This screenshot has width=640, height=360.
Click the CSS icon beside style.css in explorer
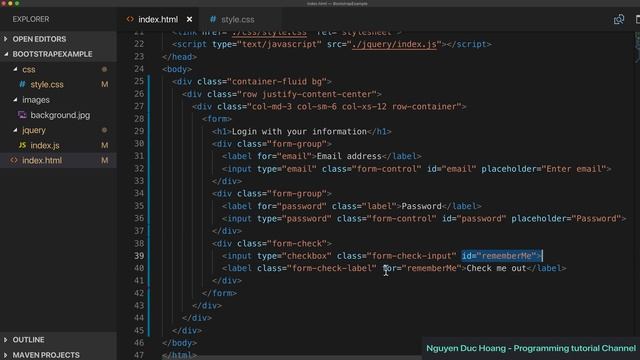click(x=22, y=84)
